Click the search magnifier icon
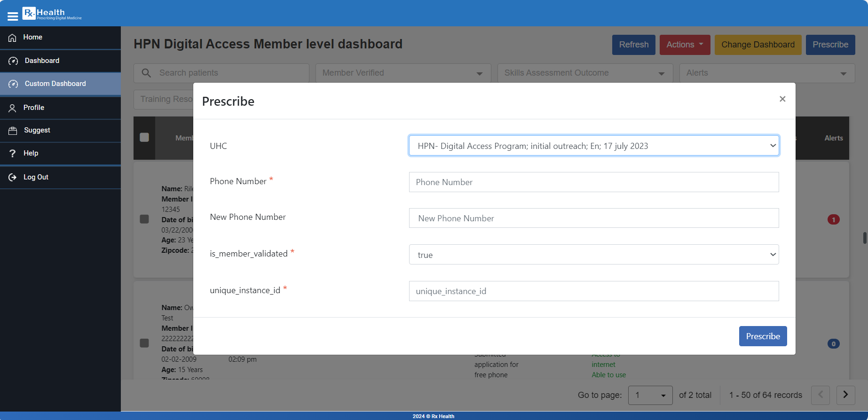The width and height of the screenshot is (868, 420). point(146,73)
